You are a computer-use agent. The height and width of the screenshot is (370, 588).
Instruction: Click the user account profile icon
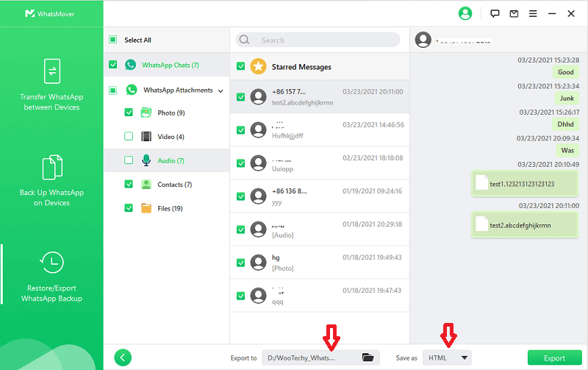click(465, 13)
